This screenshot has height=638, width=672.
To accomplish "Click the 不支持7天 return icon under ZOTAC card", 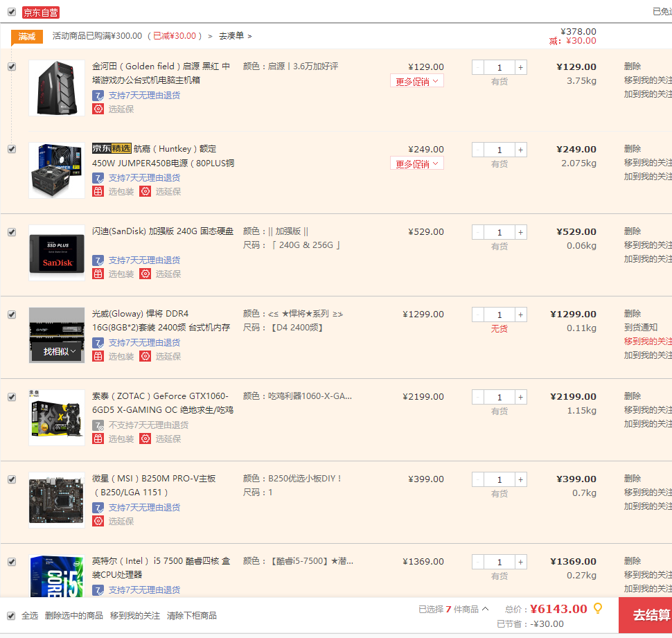I will 98,425.
